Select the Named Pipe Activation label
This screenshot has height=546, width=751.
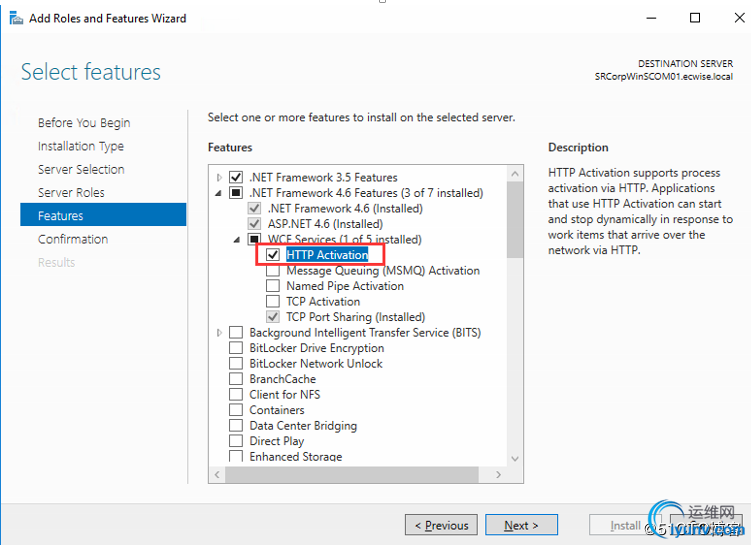[345, 286]
